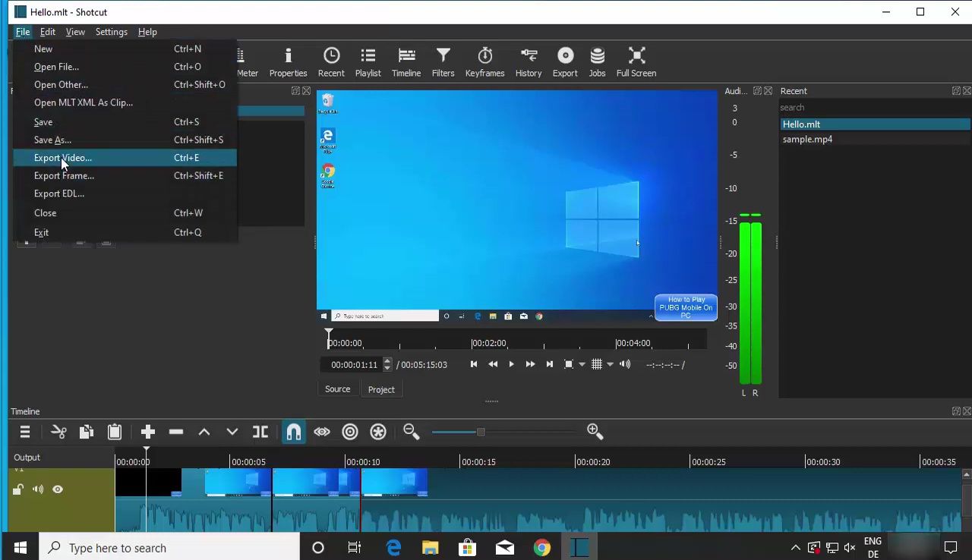Image resolution: width=972 pixels, height=560 pixels.
Task: Append clip with the plus icon
Action: tap(148, 432)
